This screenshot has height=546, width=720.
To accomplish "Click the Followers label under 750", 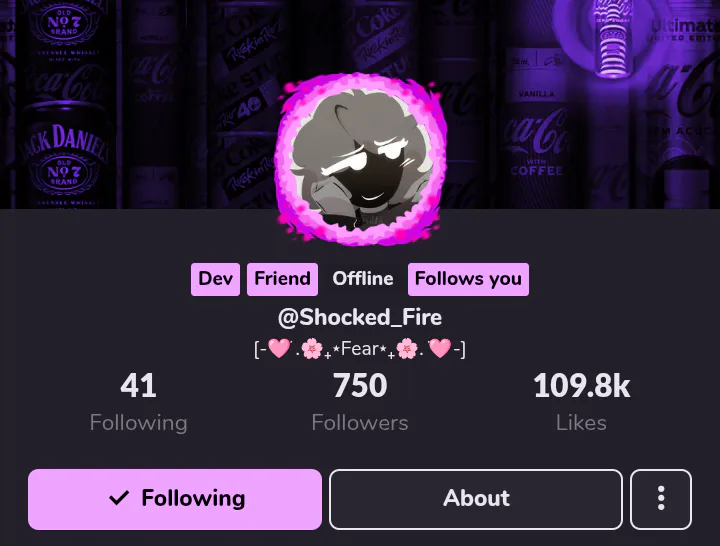I will [360, 423].
